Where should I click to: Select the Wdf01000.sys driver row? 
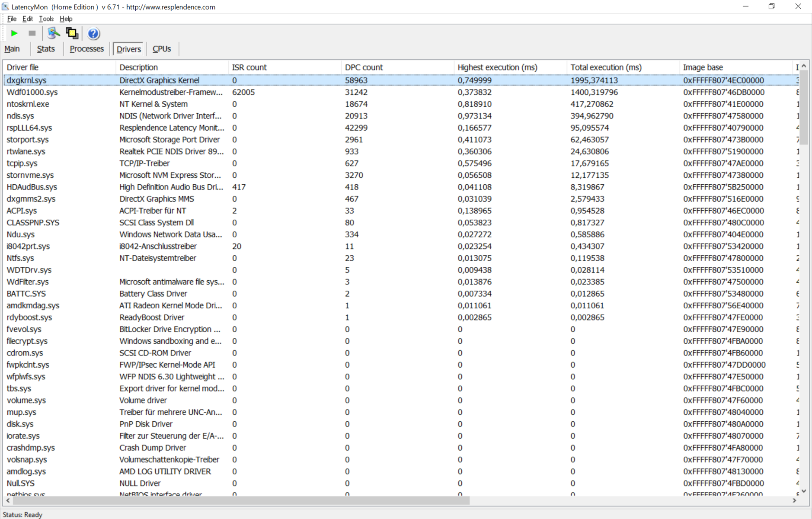(401, 92)
